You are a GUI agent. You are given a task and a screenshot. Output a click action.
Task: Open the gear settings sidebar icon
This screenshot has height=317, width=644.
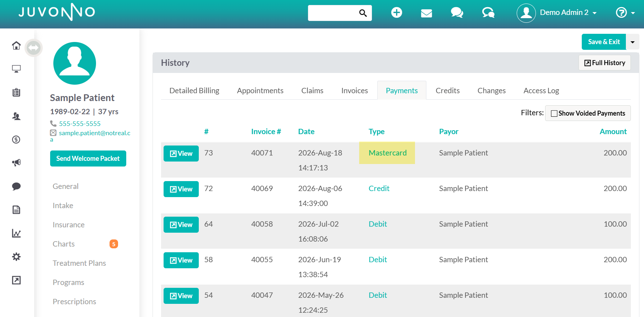tap(16, 257)
